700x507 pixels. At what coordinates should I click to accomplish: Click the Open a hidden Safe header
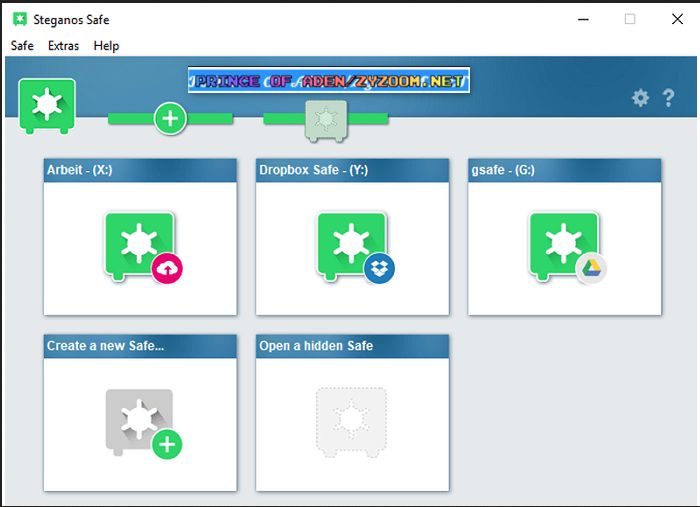point(352,346)
